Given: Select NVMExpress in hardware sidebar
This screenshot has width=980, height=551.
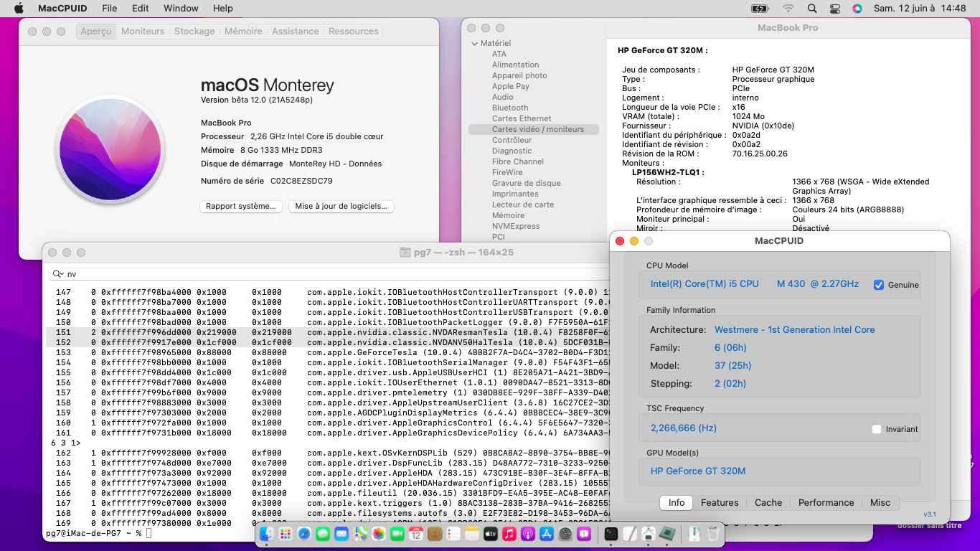Looking at the screenshot, I should [516, 226].
